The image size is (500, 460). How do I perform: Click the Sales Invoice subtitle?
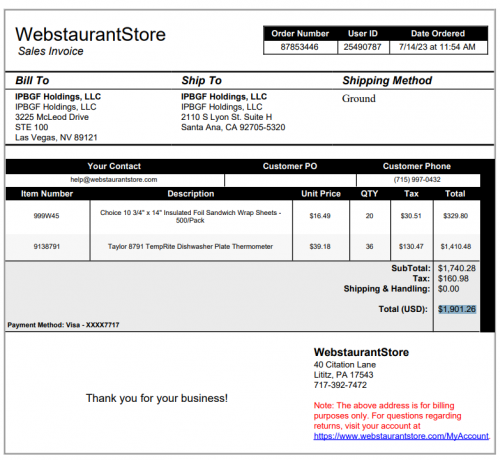coord(51,51)
